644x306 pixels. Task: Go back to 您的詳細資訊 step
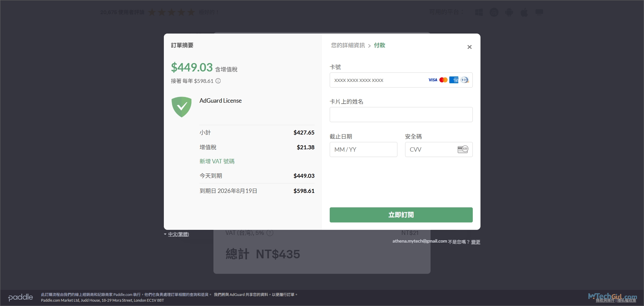click(x=348, y=45)
